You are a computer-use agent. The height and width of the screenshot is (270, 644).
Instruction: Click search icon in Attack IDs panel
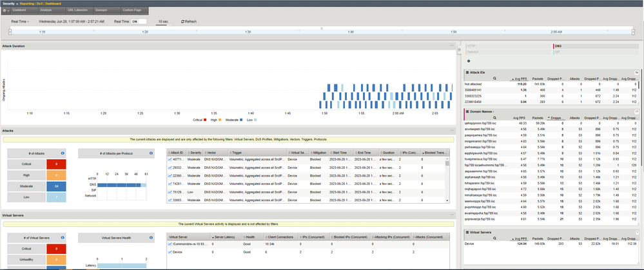tap(495, 78)
